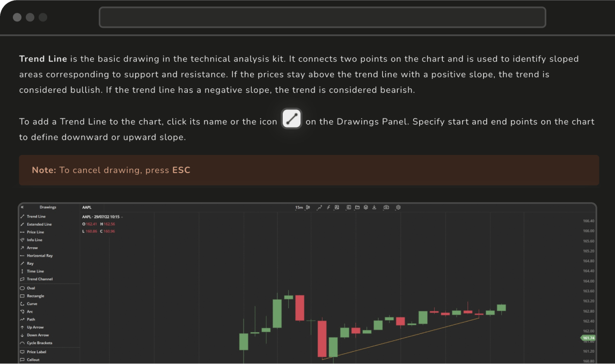Click the folder icon in the chart toolbar

click(x=357, y=207)
